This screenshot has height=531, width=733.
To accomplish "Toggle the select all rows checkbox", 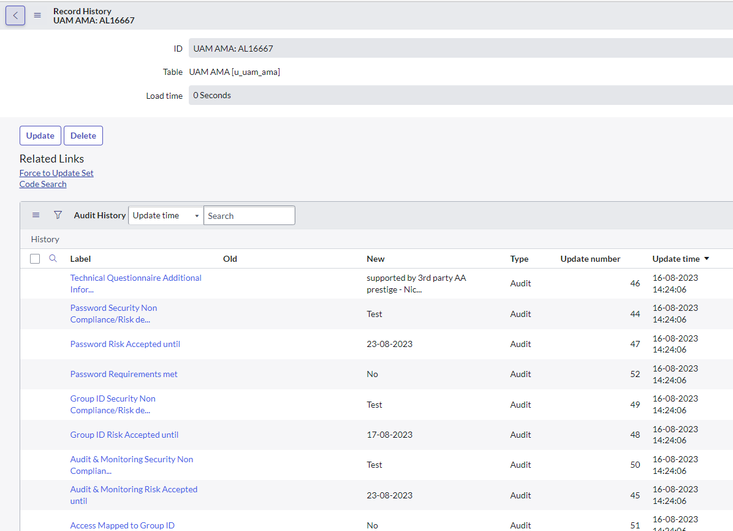I will tap(35, 259).
